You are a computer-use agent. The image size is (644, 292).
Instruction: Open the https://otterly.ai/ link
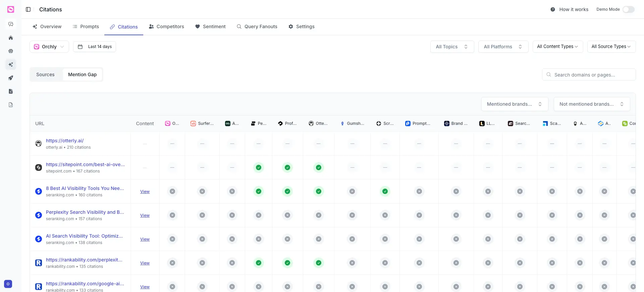[x=65, y=141]
